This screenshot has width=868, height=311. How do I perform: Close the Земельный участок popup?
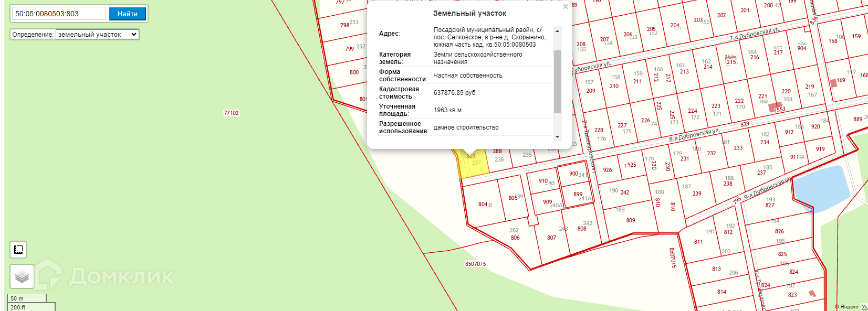[565, 7]
